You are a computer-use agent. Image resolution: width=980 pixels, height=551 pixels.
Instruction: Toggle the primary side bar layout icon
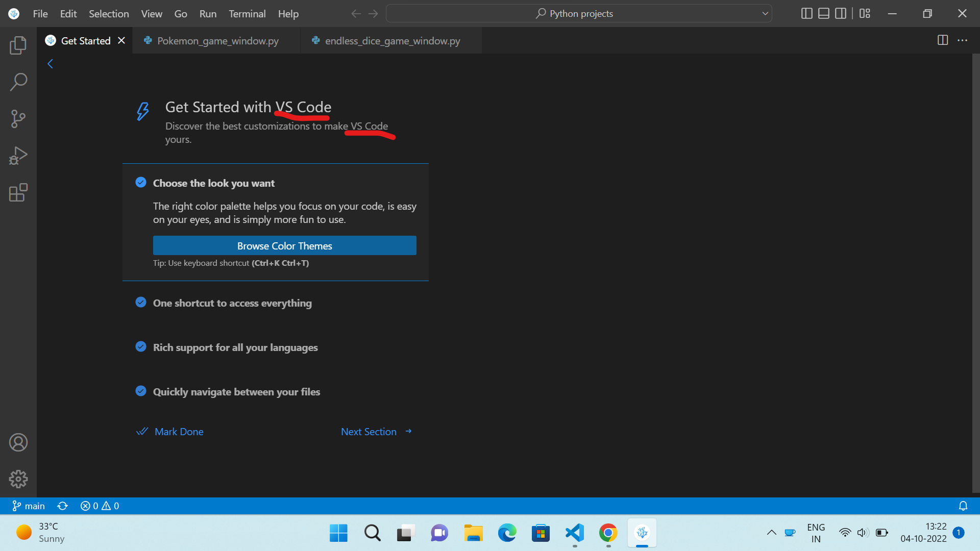click(807, 14)
